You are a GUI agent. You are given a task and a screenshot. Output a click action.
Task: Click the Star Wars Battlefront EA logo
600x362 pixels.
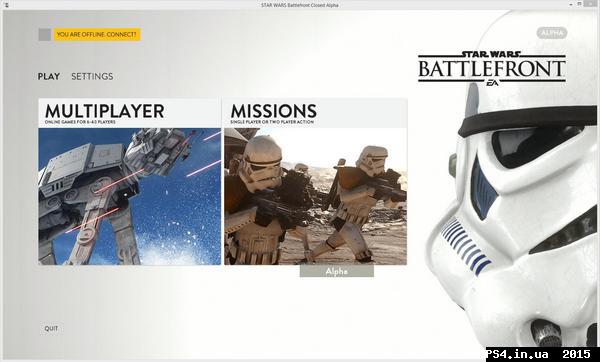point(492,68)
